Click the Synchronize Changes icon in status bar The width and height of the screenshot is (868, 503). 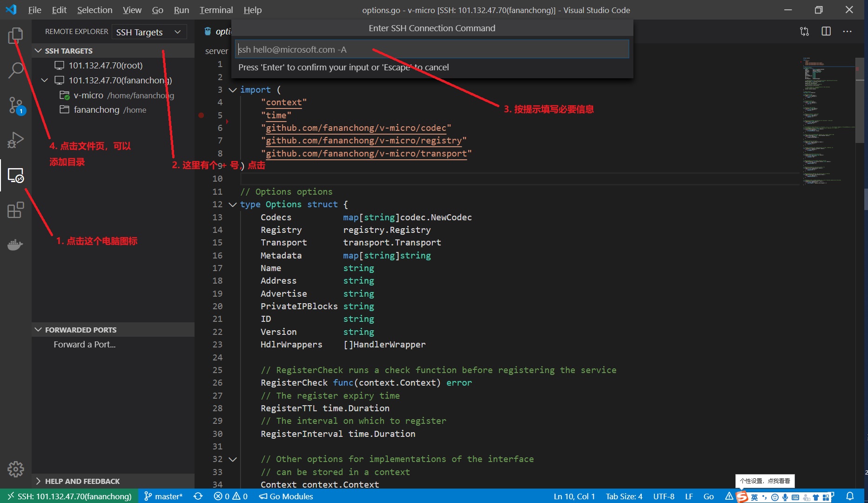click(x=198, y=496)
